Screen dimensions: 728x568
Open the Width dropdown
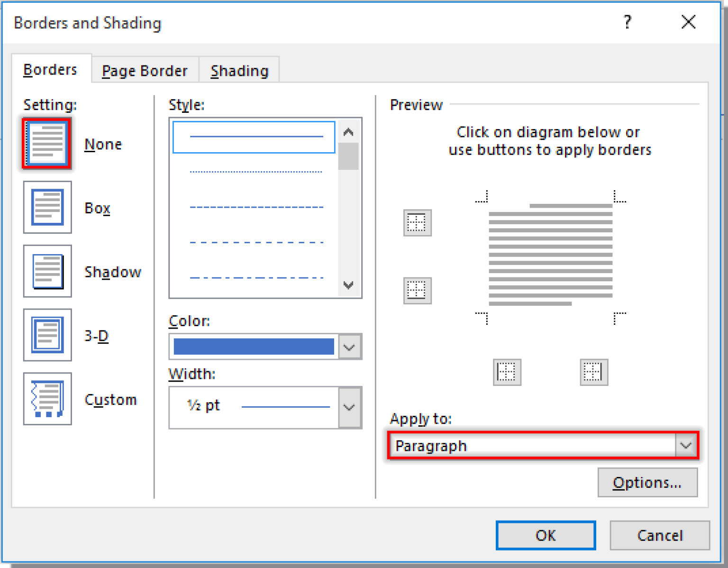[349, 407]
